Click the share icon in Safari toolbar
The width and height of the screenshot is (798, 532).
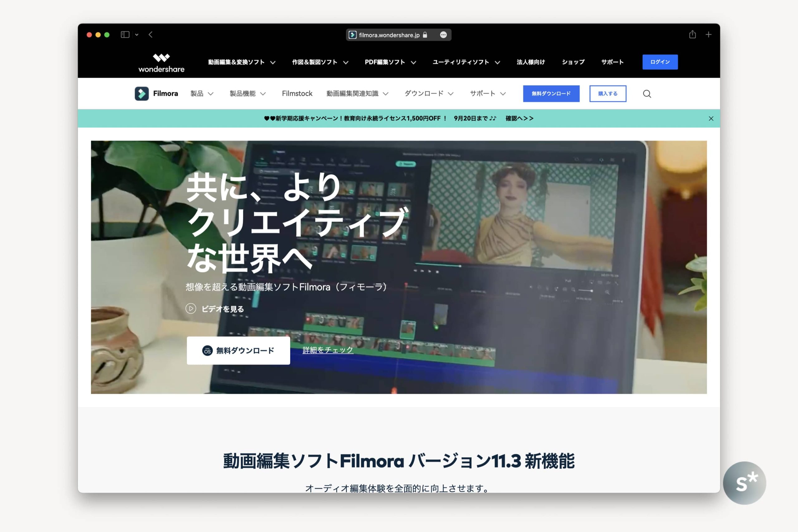point(692,34)
